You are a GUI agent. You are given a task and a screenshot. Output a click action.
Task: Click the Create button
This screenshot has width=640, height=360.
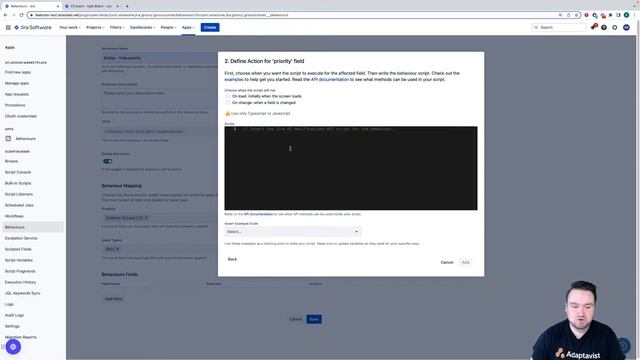click(210, 27)
